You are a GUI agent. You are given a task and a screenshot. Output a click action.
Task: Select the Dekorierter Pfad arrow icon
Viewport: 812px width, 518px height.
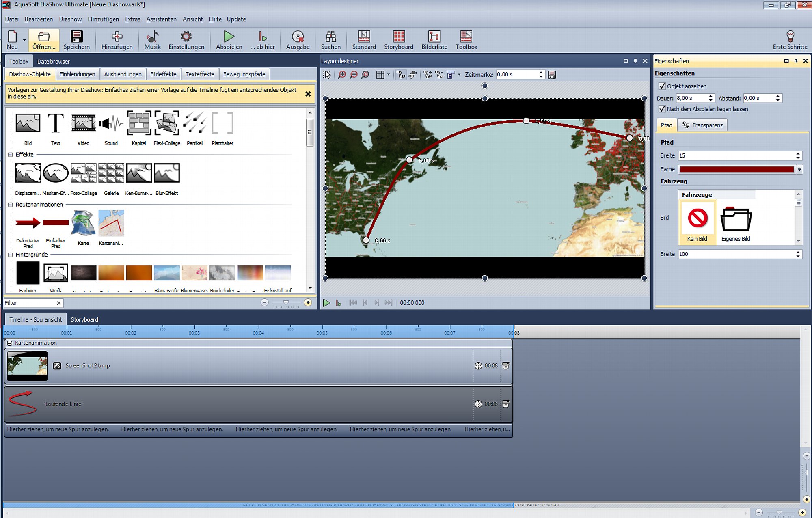pyautogui.click(x=28, y=222)
